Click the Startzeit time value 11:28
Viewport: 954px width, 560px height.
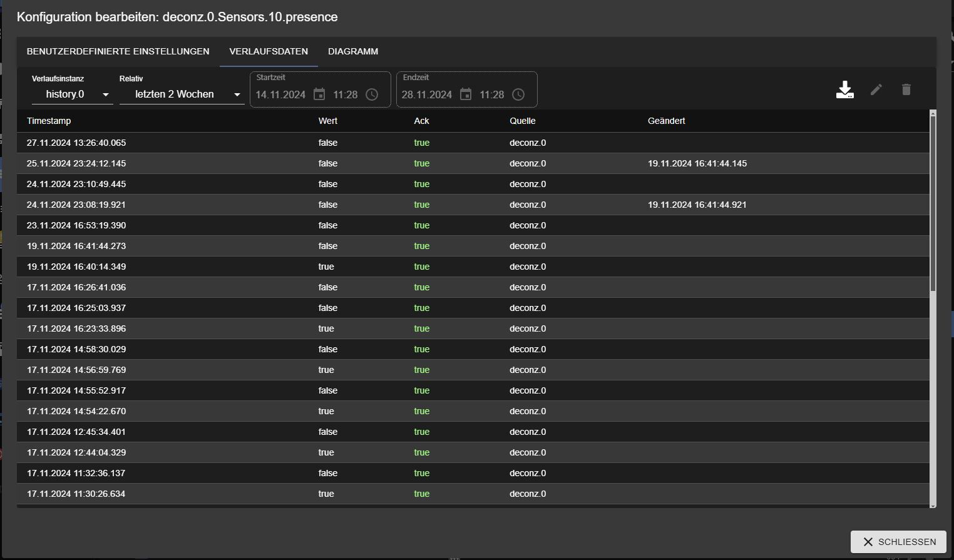coord(346,94)
